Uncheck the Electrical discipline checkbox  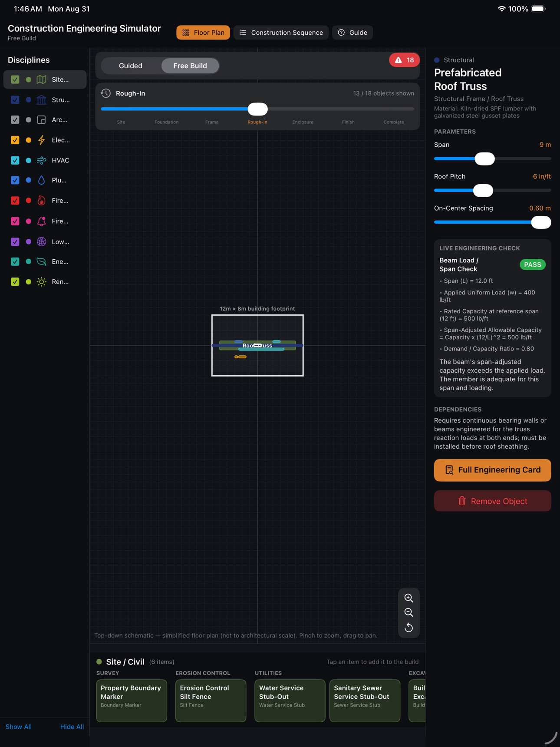click(x=15, y=140)
